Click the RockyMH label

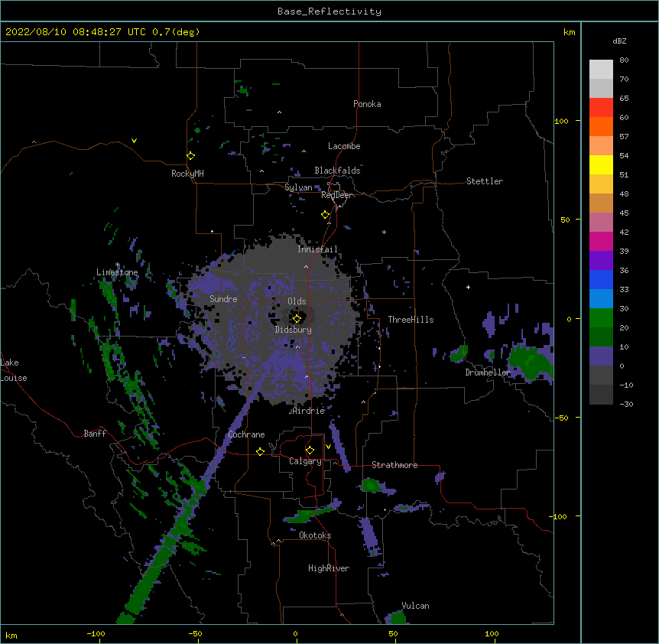(x=187, y=174)
